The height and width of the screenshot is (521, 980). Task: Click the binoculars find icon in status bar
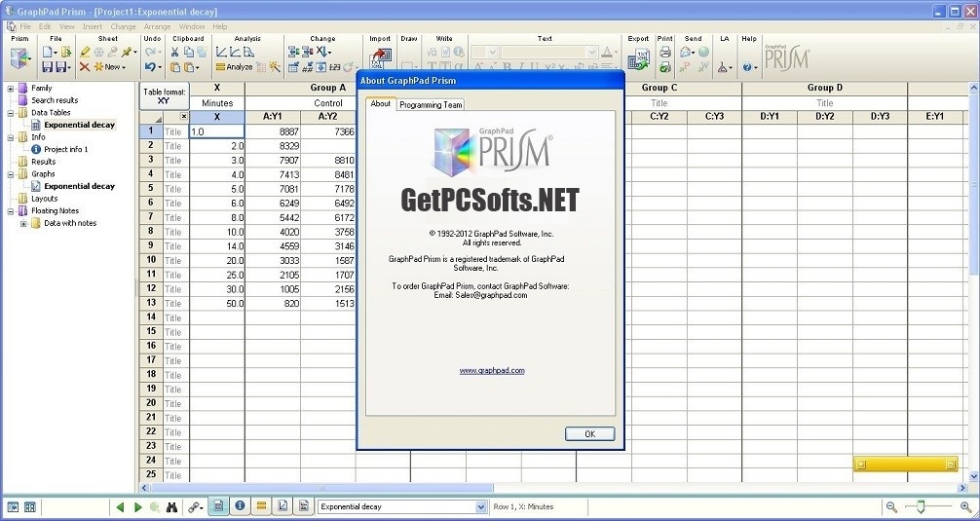click(171, 506)
